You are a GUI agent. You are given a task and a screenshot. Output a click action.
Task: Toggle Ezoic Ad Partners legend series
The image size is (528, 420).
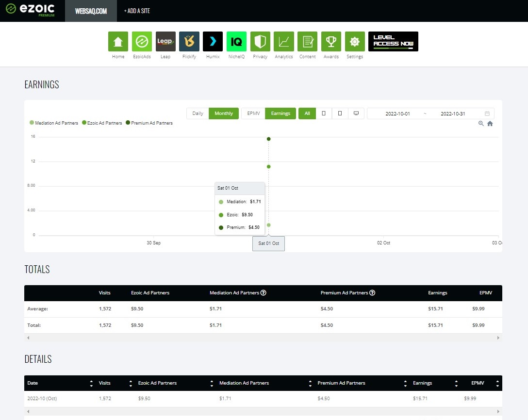click(x=102, y=123)
